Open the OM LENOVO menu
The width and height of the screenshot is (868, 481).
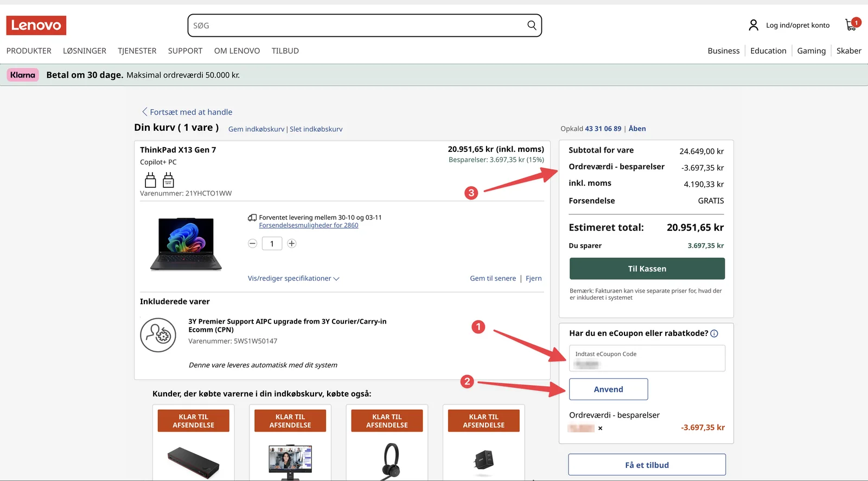click(x=237, y=51)
